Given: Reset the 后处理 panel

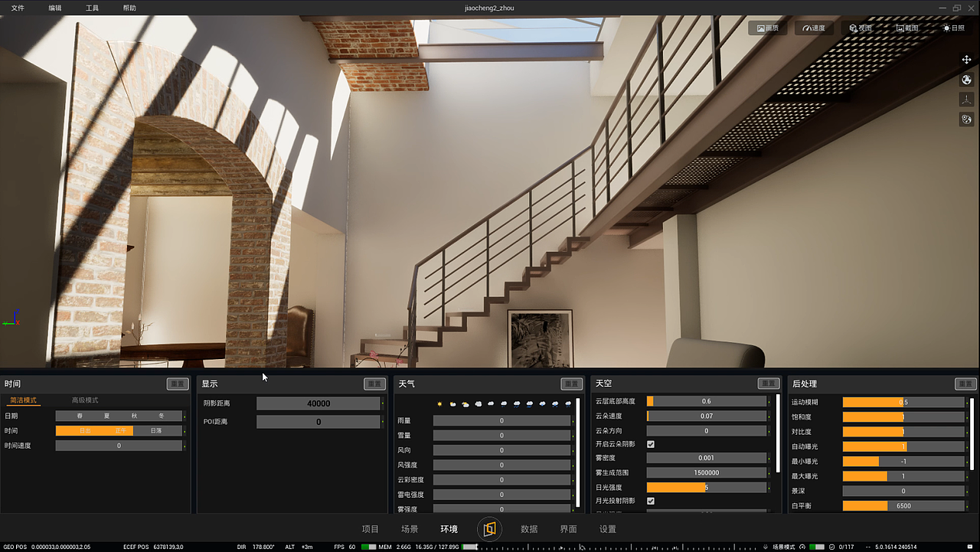Looking at the screenshot, I should click(x=965, y=384).
